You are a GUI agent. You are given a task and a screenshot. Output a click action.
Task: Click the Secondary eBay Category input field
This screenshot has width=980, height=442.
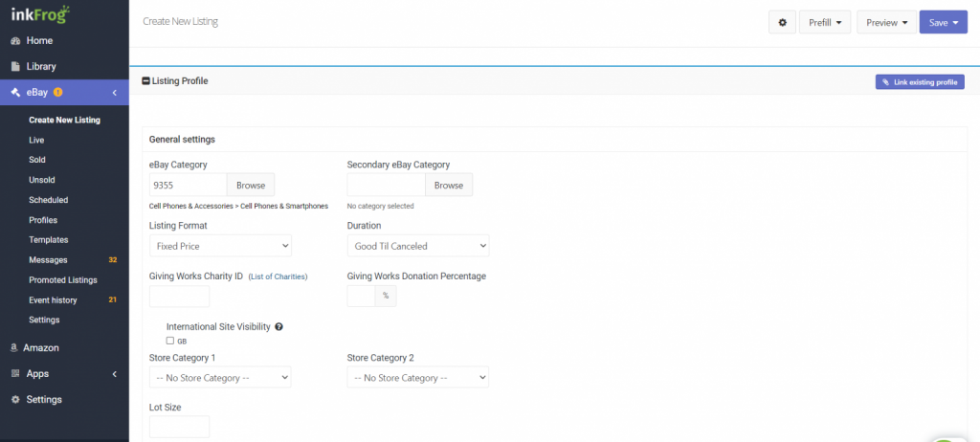click(387, 185)
